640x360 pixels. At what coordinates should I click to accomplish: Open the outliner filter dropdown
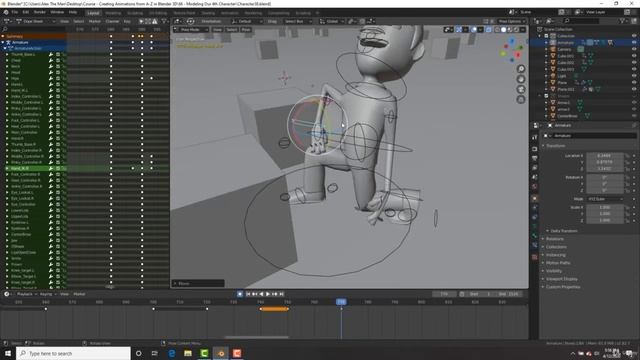coord(624,20)
